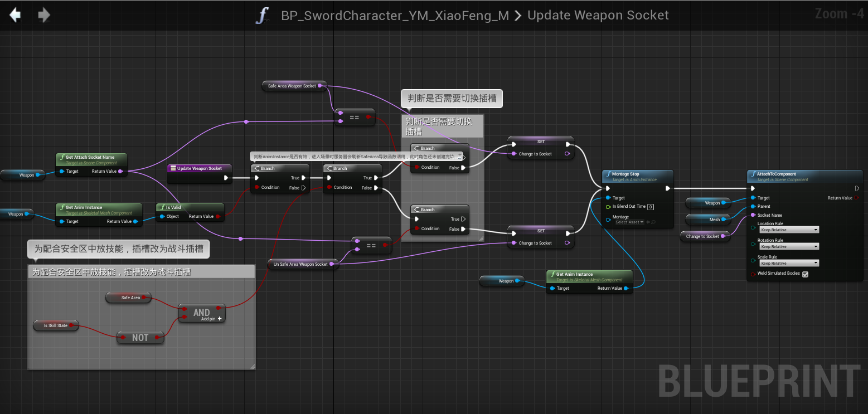
Task: Click the AND node output pin
Action: coord(219,308)
